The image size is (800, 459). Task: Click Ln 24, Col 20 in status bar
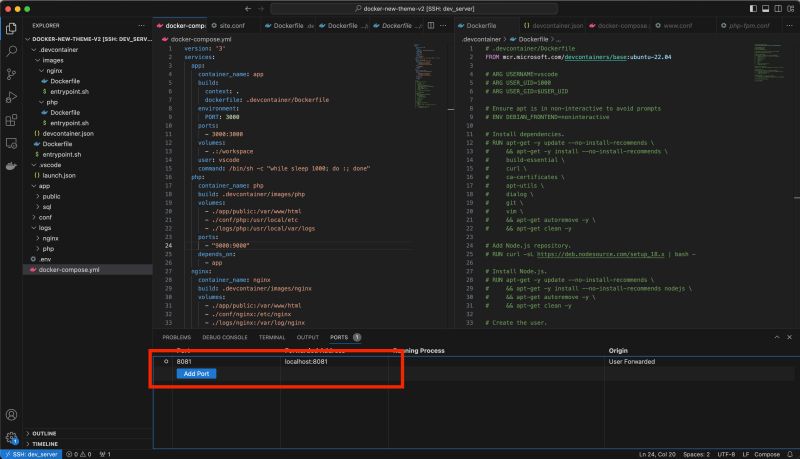[657, 454]
